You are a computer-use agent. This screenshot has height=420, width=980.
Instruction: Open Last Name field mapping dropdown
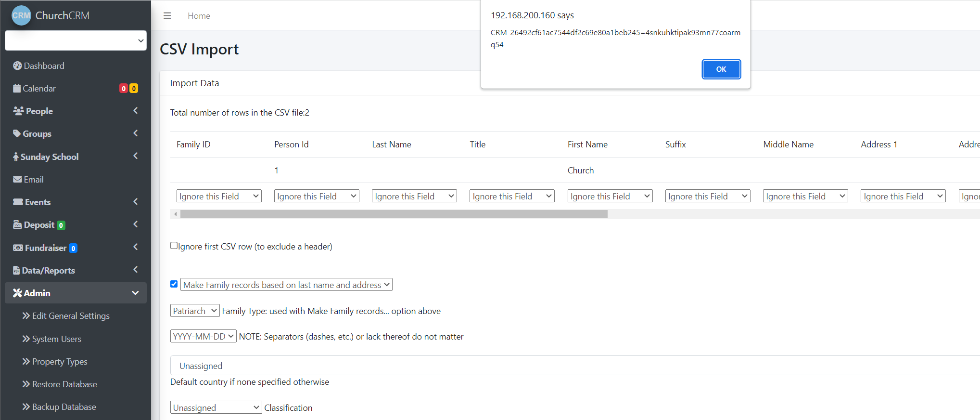click(x=414, y=196)
